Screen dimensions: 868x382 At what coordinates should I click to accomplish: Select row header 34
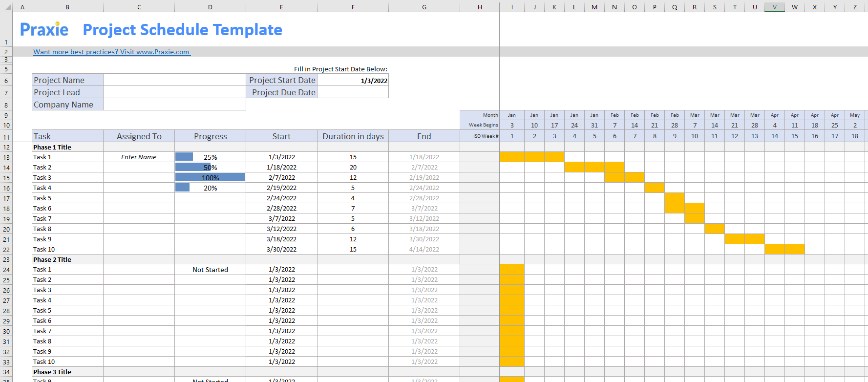click(6, 372)
